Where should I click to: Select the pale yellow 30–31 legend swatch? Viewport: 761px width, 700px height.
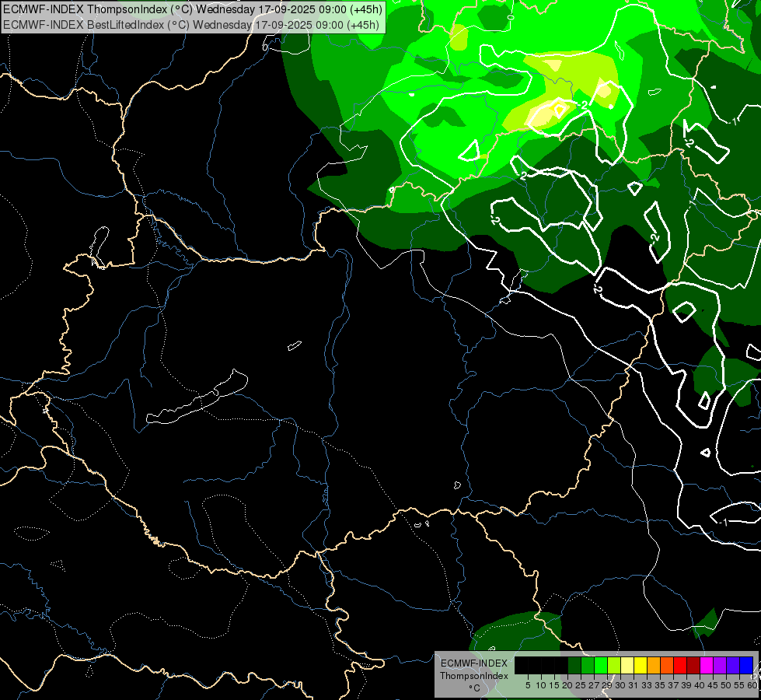[627, 665]
